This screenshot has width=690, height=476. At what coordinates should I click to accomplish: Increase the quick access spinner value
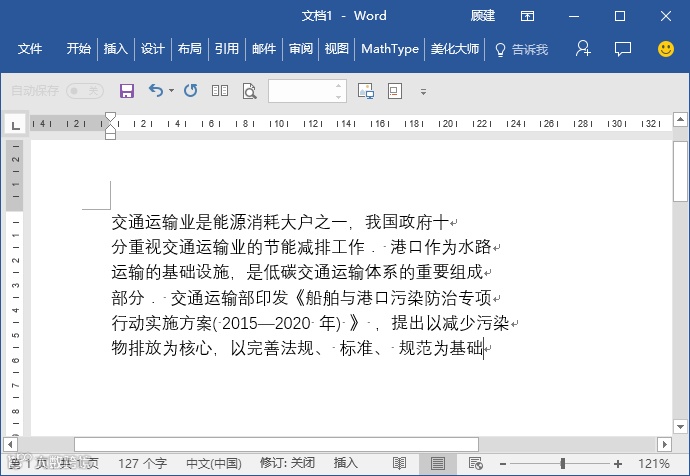[338, 85]
